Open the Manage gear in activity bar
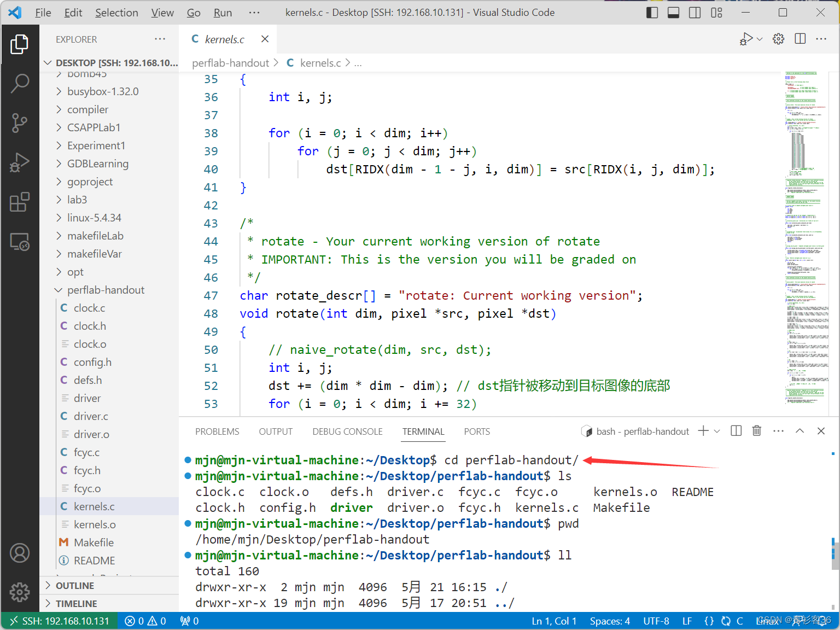The height and width of the screenshot is (630, 840). 20,592
